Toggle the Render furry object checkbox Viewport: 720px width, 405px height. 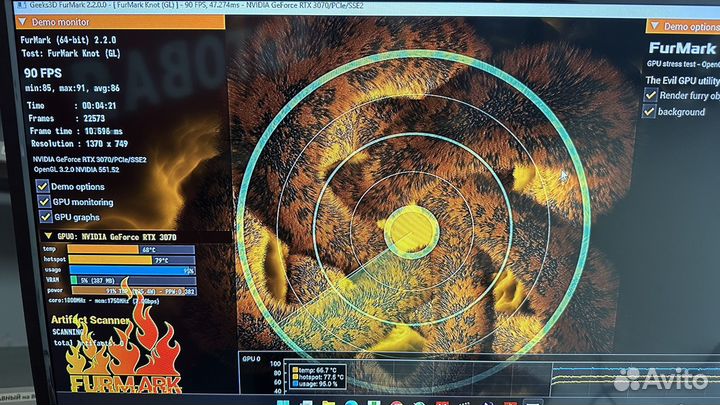[x=650, y=95]
